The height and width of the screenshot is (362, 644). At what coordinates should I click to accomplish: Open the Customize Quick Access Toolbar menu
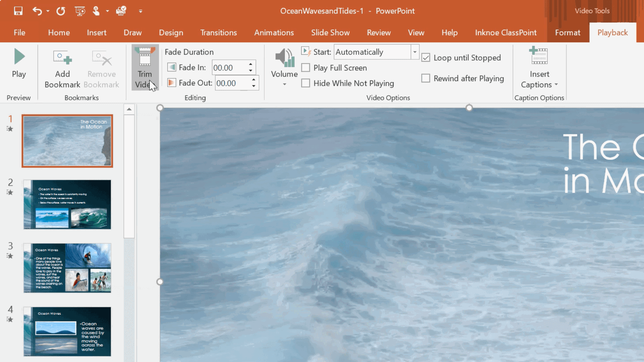[x=140, y=12]
